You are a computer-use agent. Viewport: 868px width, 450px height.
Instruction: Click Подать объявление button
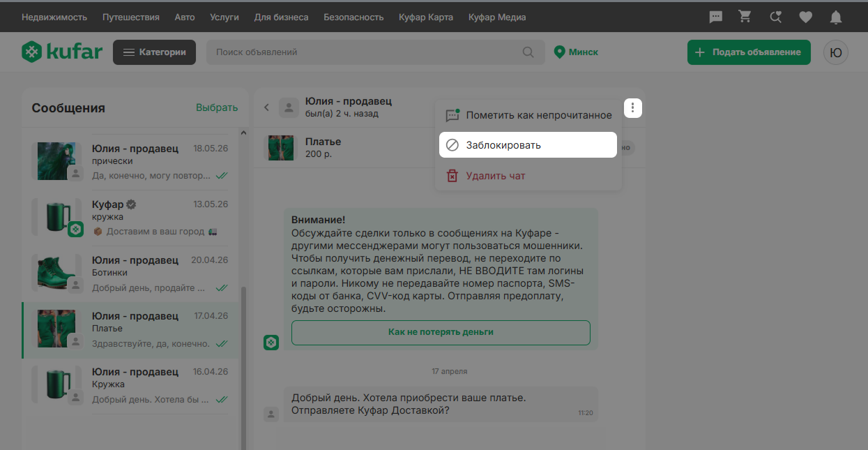click(749, 52)
